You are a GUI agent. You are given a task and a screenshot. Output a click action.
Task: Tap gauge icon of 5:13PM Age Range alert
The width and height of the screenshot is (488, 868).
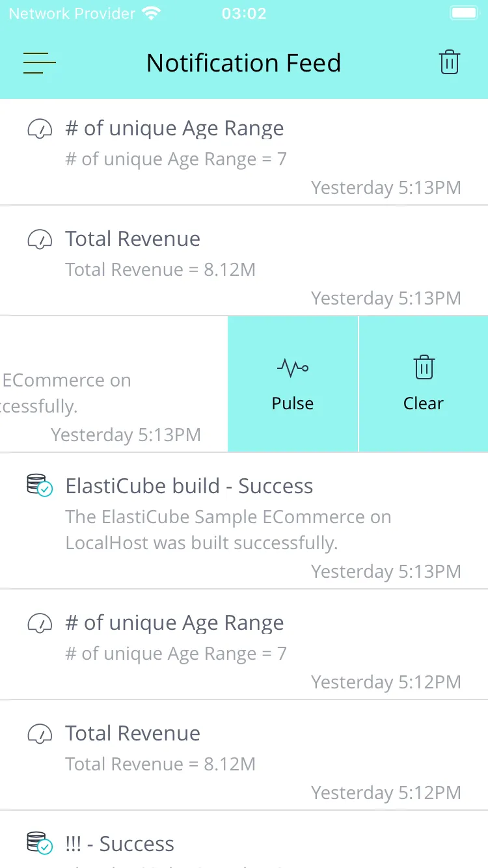40,129
